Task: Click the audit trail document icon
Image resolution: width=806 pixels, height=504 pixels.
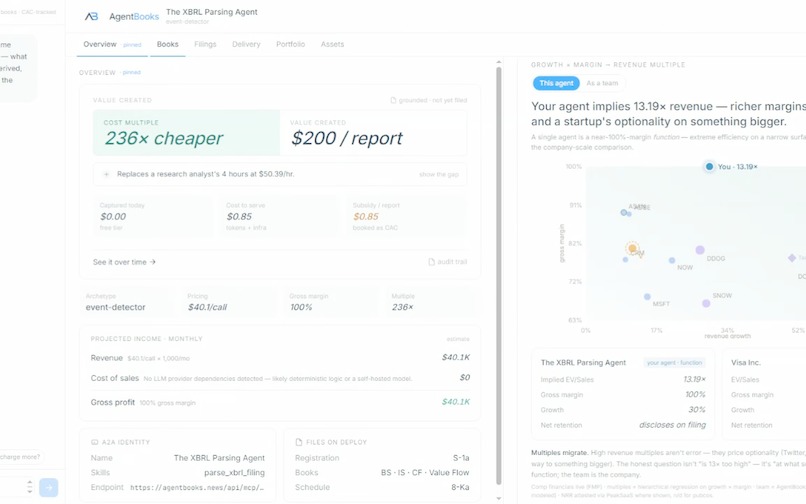Action: tap(431, 262)
